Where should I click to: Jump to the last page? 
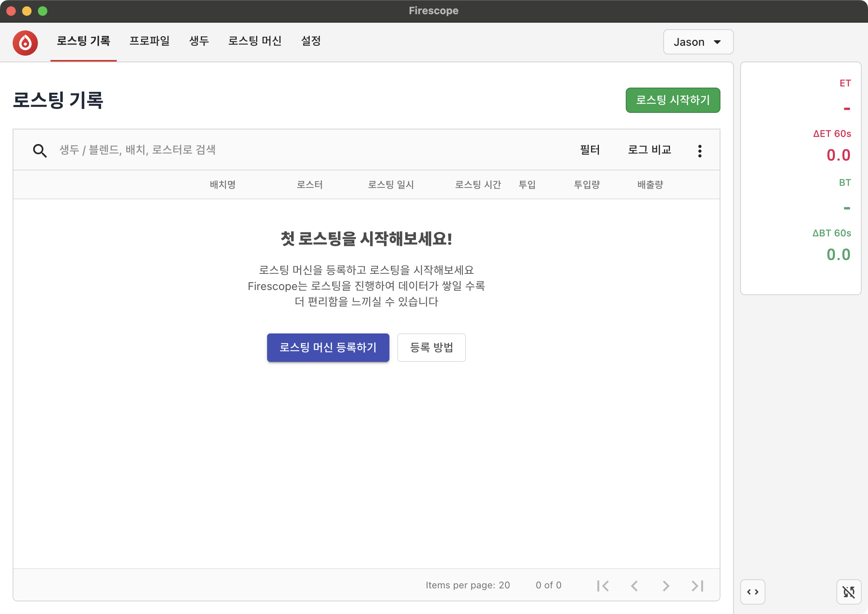pos(698,586)
